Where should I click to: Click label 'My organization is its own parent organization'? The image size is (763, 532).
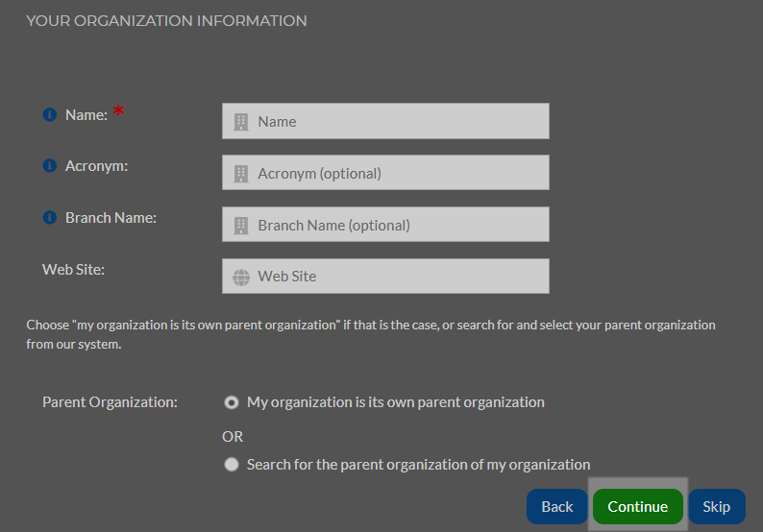(396, 402)
